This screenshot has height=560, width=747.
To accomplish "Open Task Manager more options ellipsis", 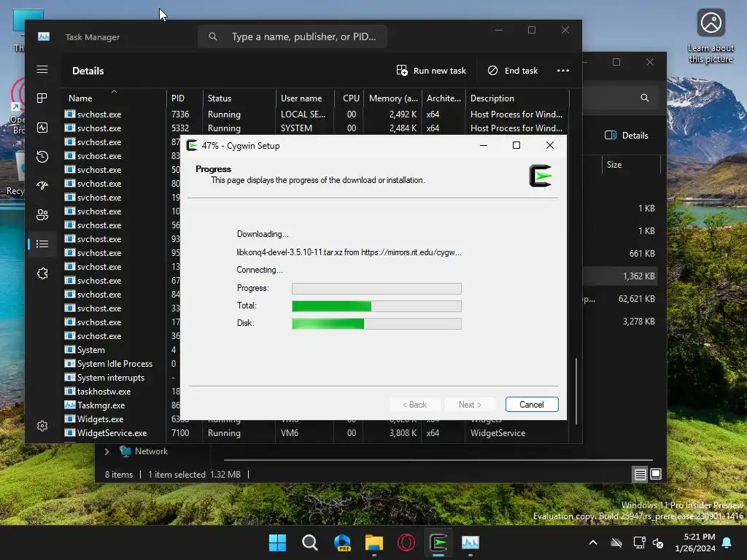I will tap(563, 71).
